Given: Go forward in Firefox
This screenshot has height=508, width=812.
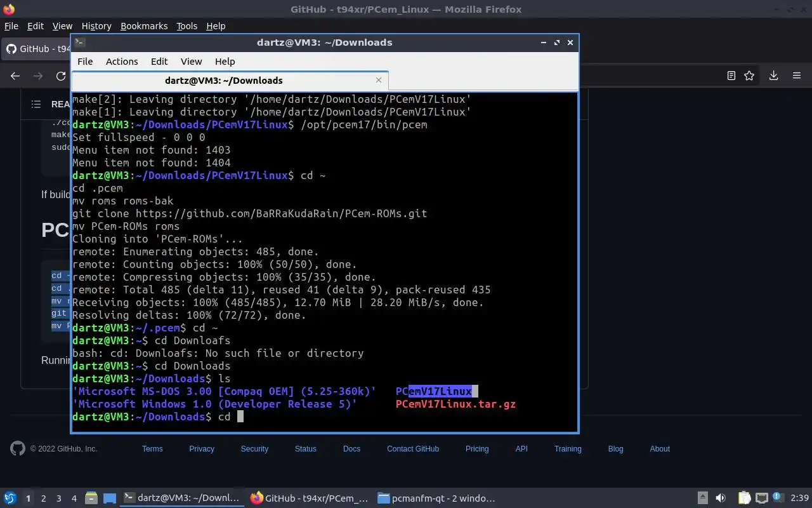Looking at the screenshot, I should [x=38, y=76].
